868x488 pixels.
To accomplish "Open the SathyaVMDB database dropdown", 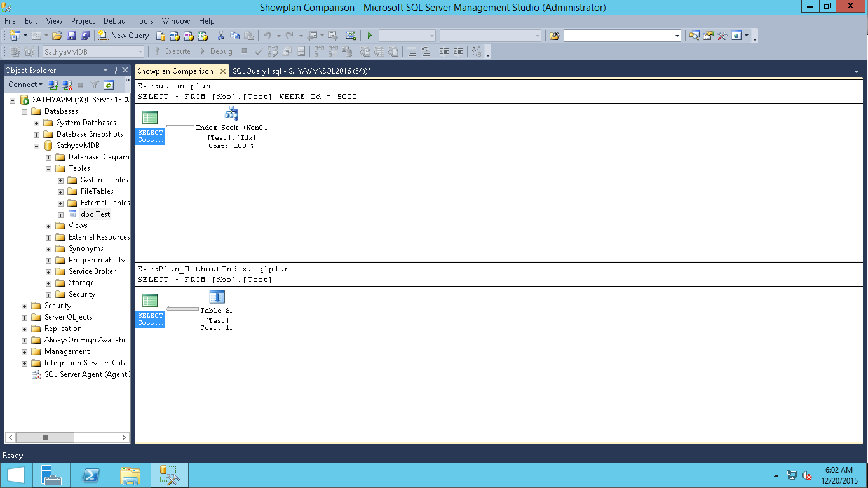I will click(140, 51).
